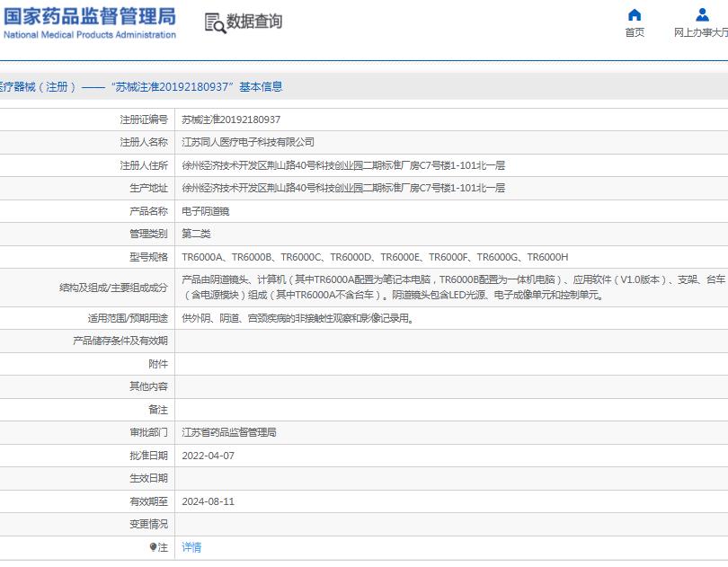Select product name 电子阴道镜

click(205, 211)
